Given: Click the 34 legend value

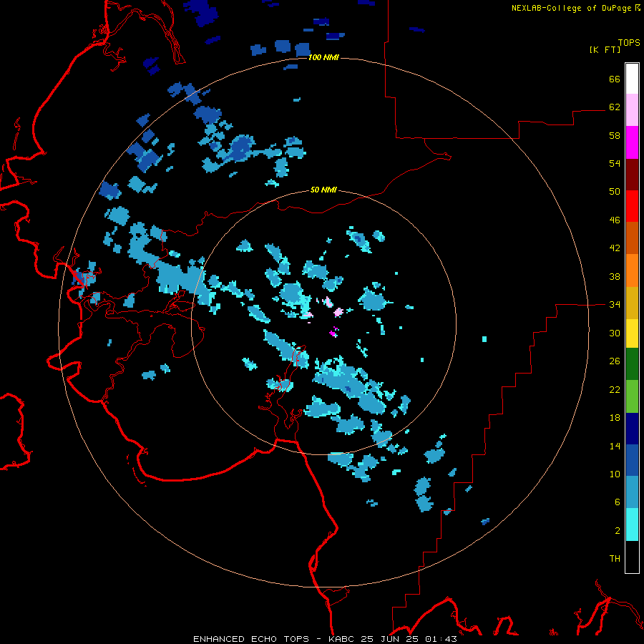Looking at the screenshot, I should (615, 304).
